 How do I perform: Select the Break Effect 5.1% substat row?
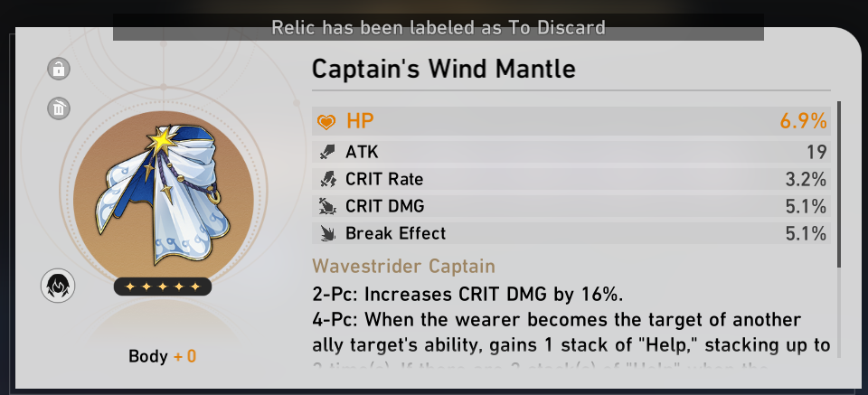click(571, 233)
